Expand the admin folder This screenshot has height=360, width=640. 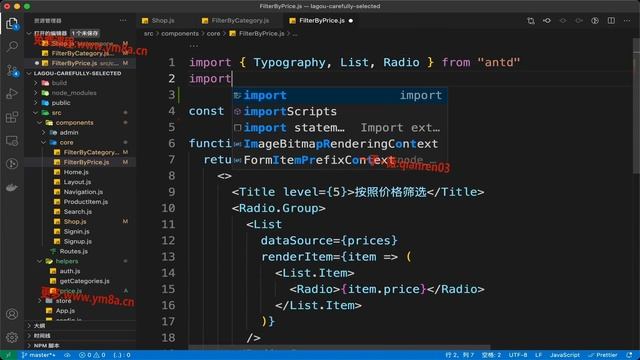44,133
